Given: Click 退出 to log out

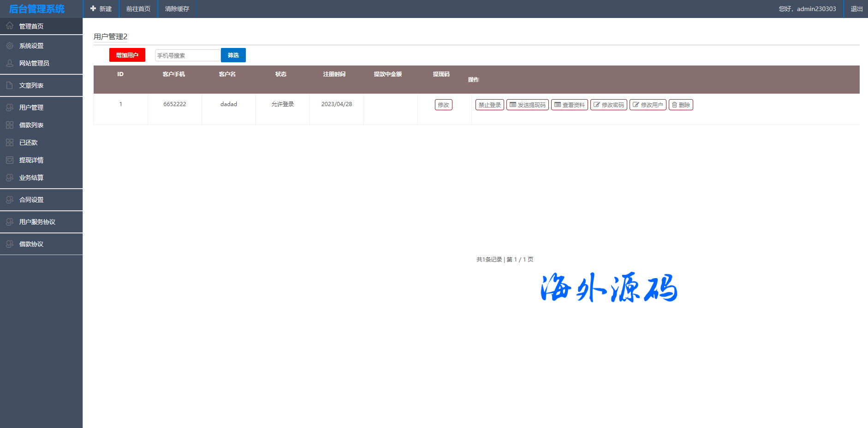Looking at the screenshot, I should (x=856, y=9).
